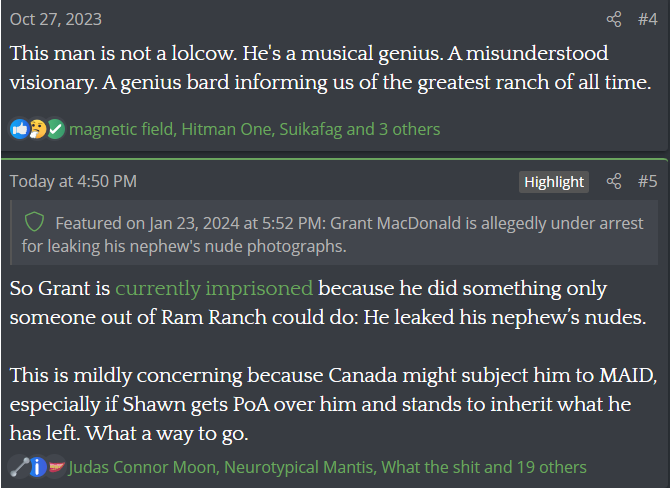Click the first grey reaction icon under post #5
671x489 pixels.
(x=19, y=467)
